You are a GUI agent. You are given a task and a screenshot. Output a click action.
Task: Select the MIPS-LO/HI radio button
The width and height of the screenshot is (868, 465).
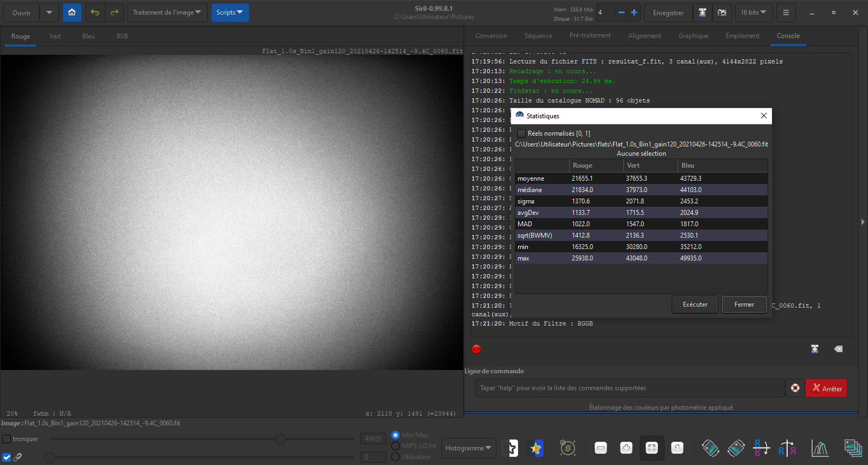tap(396, 446)
